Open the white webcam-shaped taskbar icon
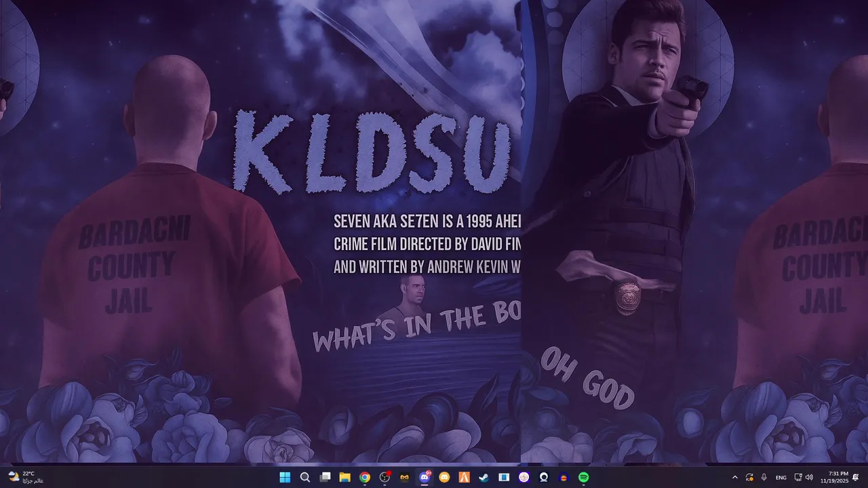The image size is (868, 488). pyautogui.click(x=543, y=477)
